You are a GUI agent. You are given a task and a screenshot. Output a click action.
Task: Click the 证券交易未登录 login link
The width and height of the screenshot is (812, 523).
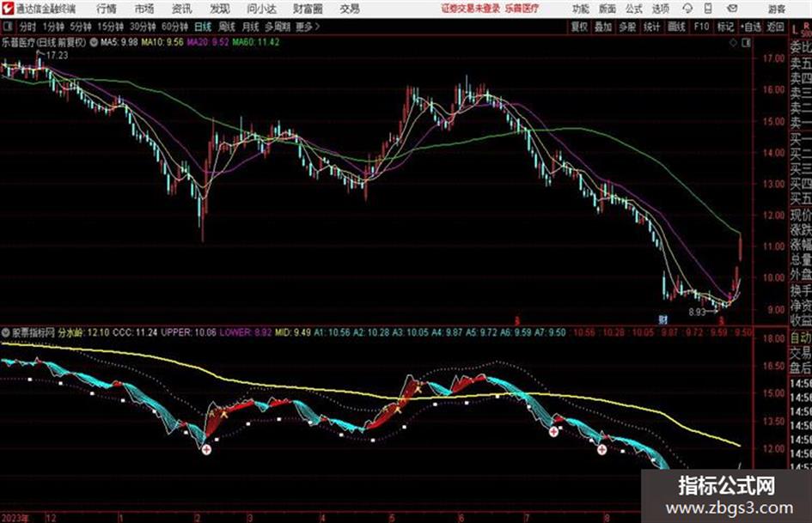[x=470, y=9]
